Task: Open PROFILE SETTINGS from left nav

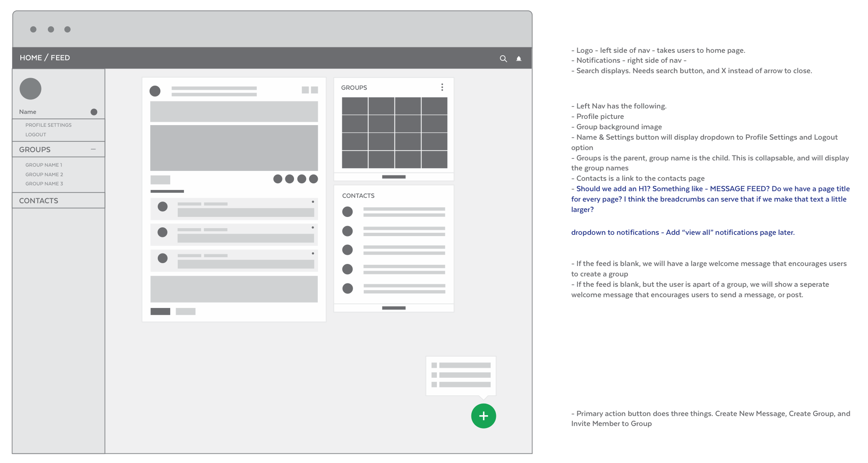Action: tap(48, 125)
